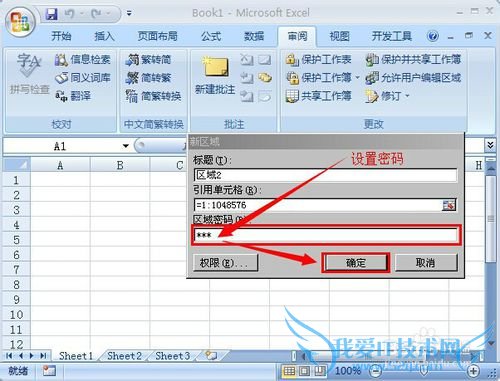The width and height of the screenshot is (500, 381).
Task: Switch to Page Break Preview button
Action: [319, 370]
